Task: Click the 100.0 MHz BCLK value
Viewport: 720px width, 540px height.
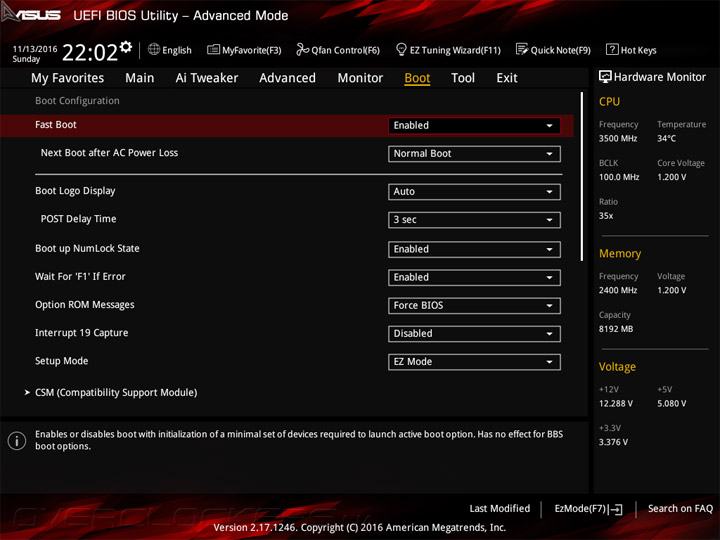Action: (x=619, y=177)
